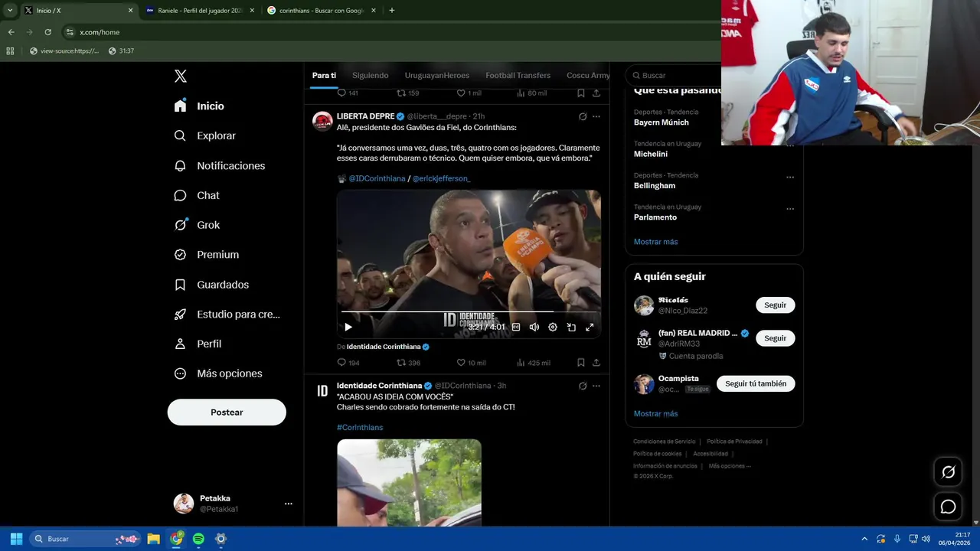980x551 pixels.
Task: Open #Corinthians hashtag link
Action: point(360,428)
